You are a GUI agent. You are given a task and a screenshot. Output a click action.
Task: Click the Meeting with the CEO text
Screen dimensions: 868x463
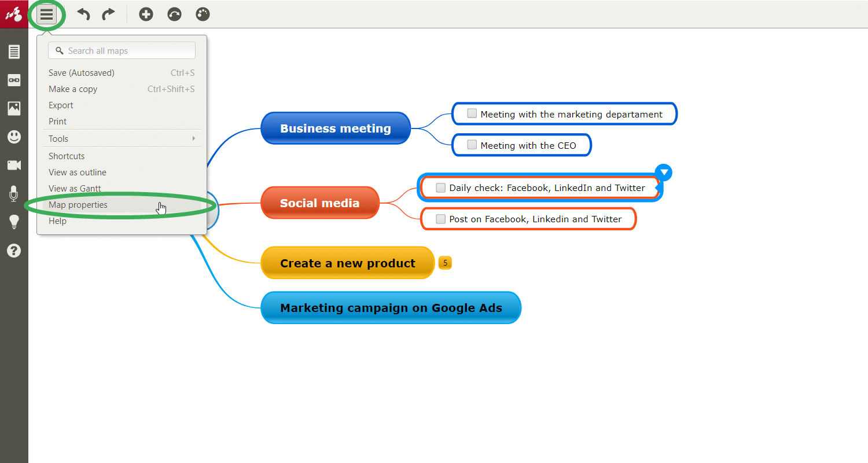[528, 145]
